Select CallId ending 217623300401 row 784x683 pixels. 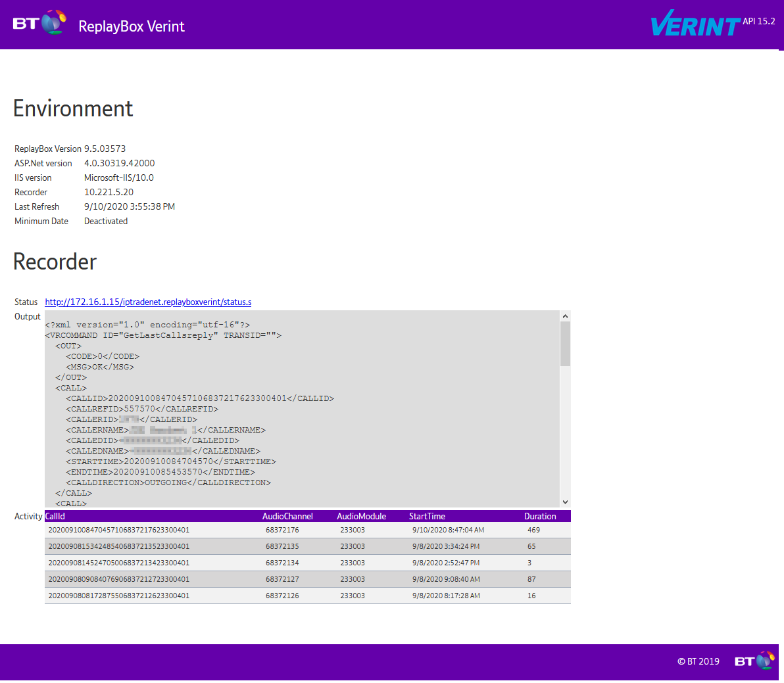pyautogui.click(x=308, y=530)
